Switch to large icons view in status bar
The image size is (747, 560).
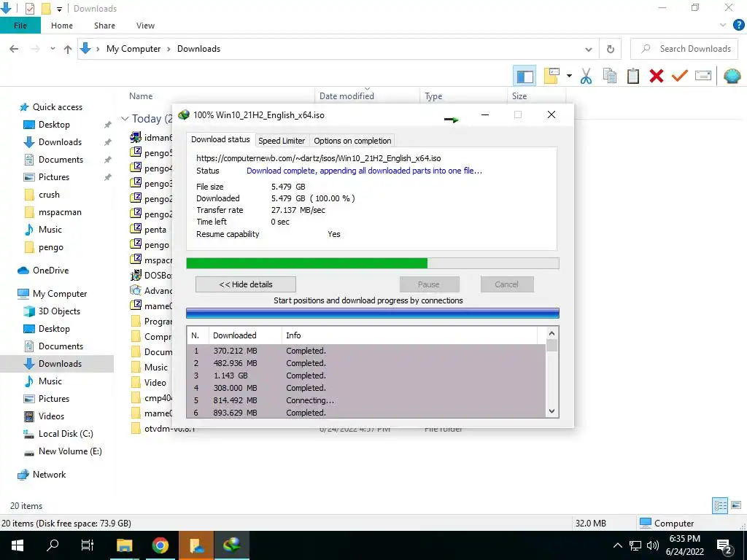pos(736,506)
